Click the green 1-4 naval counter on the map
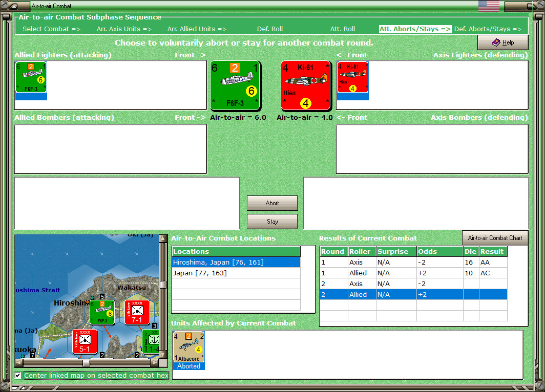 [x=151, y=341]
